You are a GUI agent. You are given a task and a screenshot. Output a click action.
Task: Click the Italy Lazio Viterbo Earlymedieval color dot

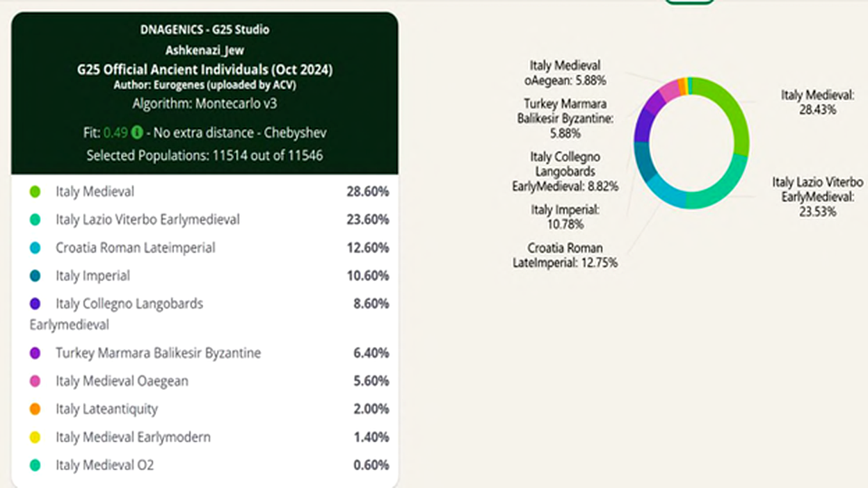click(x=35, y=220)
